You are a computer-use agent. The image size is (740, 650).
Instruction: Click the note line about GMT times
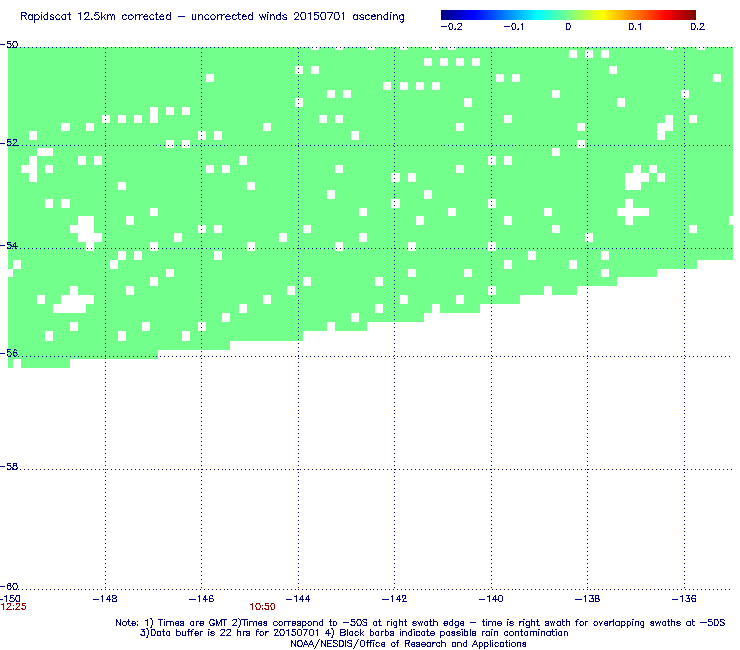pyautogui.click(x=420, y=623)
